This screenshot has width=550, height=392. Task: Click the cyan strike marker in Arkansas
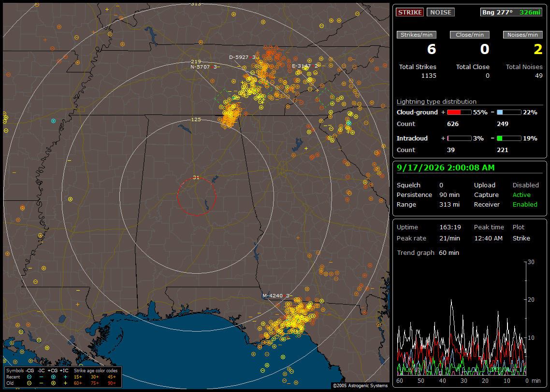pos(53,121)
